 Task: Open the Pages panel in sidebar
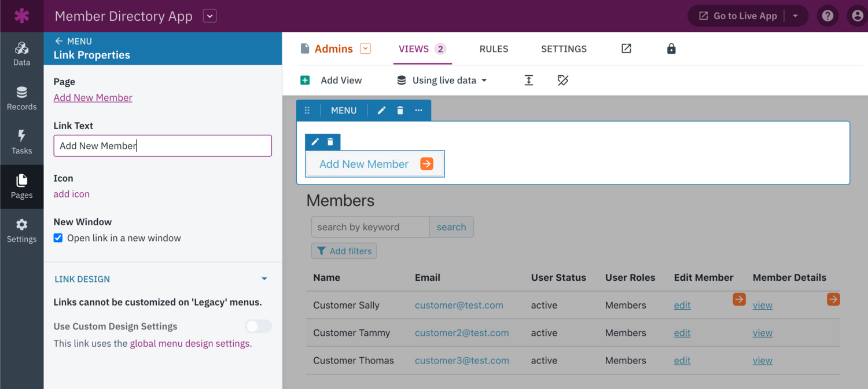click(22, 186)
